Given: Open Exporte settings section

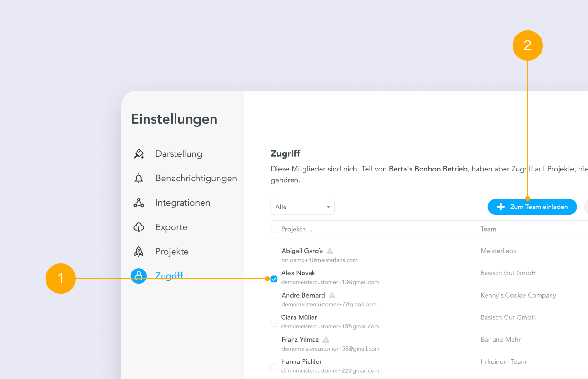Looking at the screenshot, I should click(171, 227).
